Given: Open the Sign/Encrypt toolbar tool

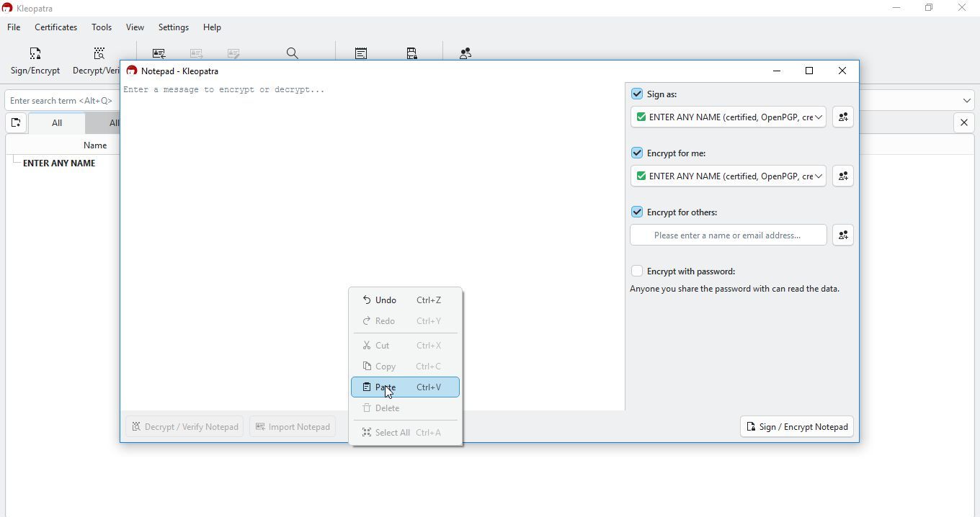Looking at the screenshot, I should [35, 61].
